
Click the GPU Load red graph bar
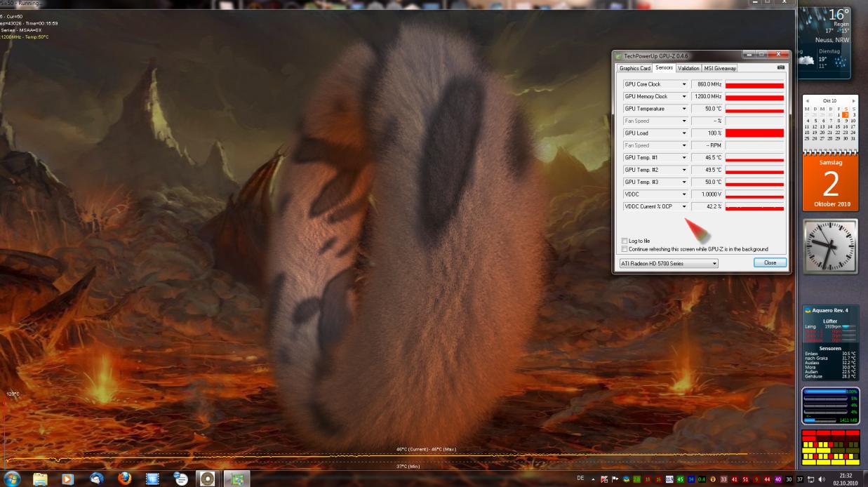(754, 133)
